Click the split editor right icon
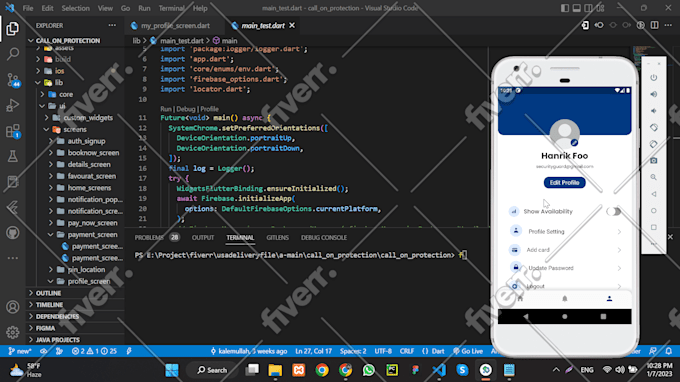The height and width of the screenshot is (382, 680). 654,25
